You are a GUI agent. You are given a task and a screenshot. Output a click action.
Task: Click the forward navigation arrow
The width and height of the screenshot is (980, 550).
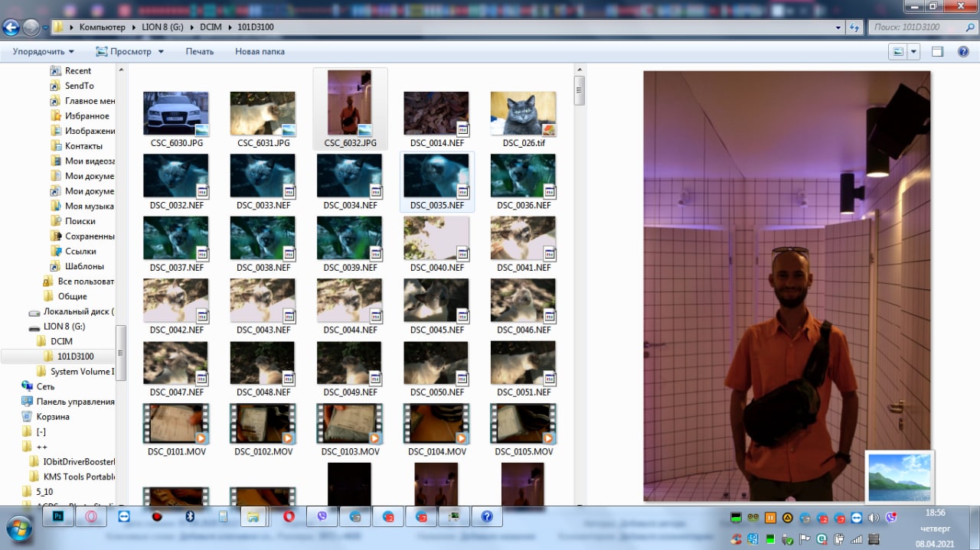(31, 28)
